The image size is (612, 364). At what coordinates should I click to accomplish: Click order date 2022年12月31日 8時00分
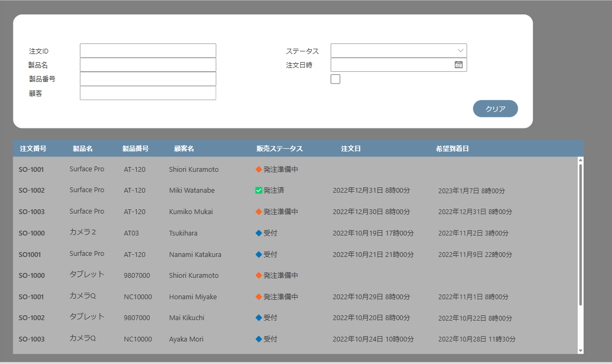click(x=371, y=190)
